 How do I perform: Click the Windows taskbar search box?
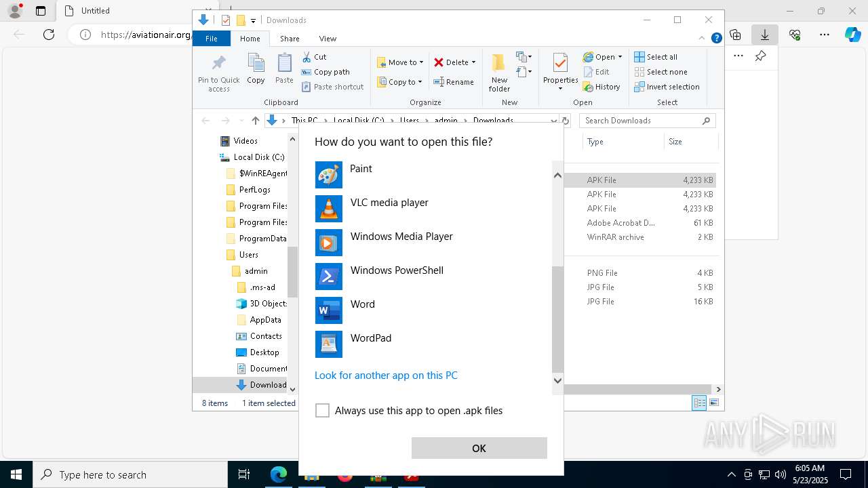point(130,474)
